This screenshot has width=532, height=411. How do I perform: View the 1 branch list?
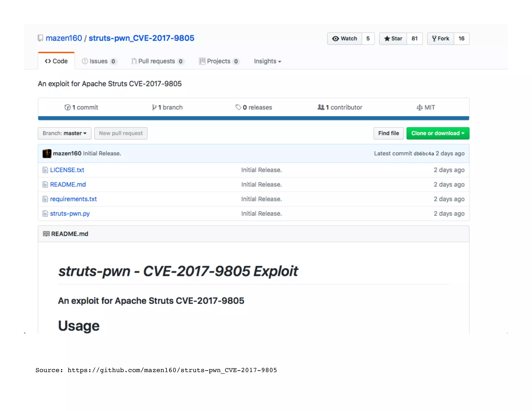(x=167, y=107)
